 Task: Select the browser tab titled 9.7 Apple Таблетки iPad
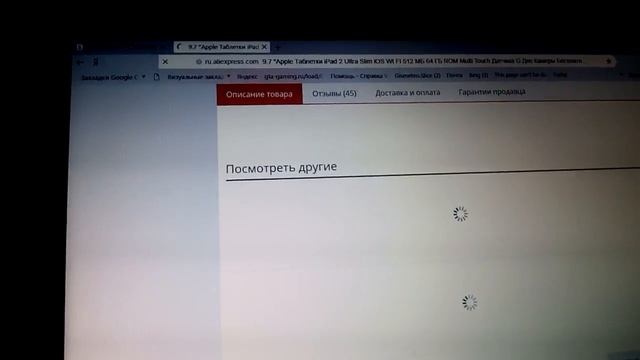point(222,47)
